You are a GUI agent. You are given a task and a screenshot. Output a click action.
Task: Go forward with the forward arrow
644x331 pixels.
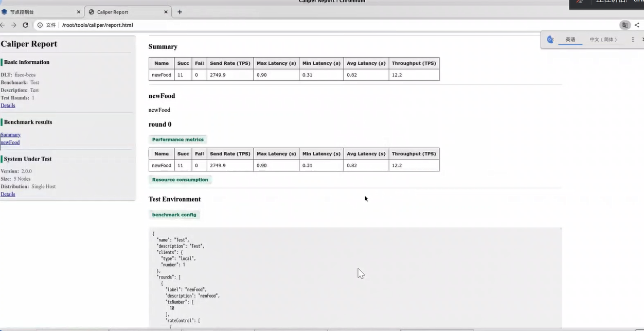[14, 25]
